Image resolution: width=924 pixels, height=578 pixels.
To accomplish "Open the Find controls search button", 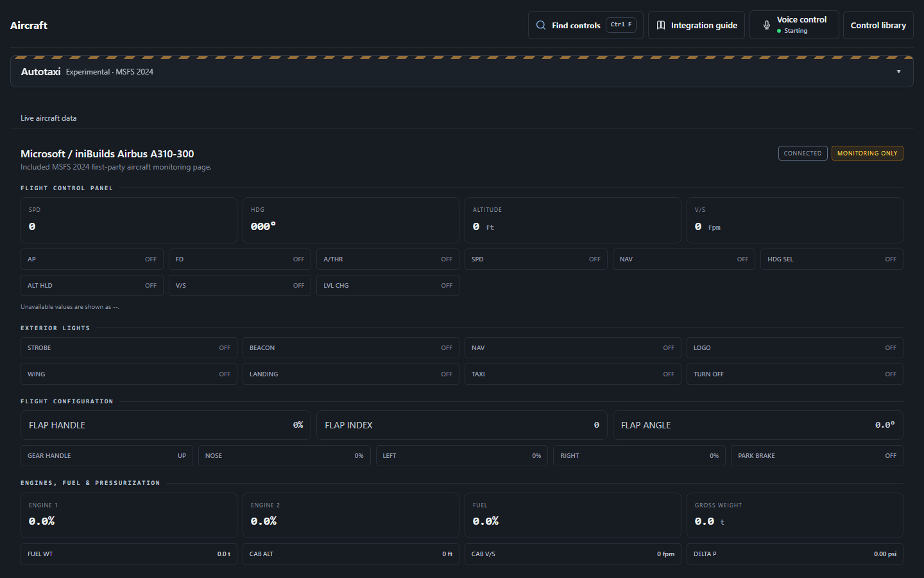I will tap(585, 25).
